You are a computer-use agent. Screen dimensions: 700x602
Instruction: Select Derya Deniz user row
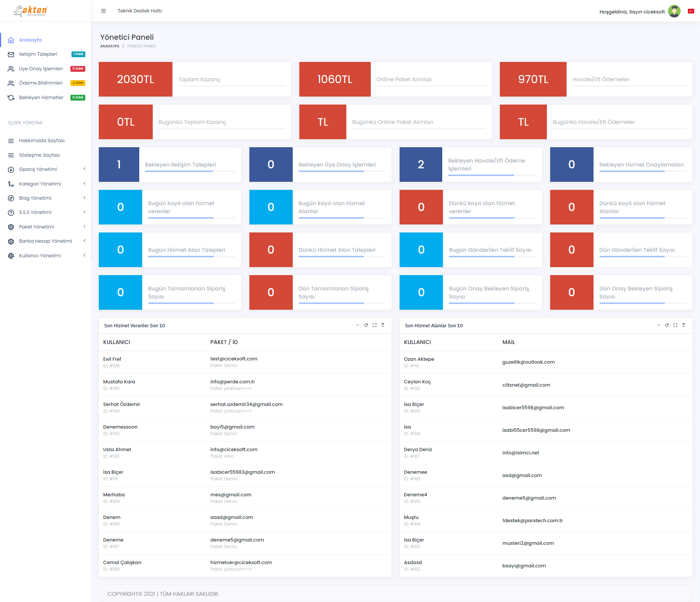click(x=546, y=453)
